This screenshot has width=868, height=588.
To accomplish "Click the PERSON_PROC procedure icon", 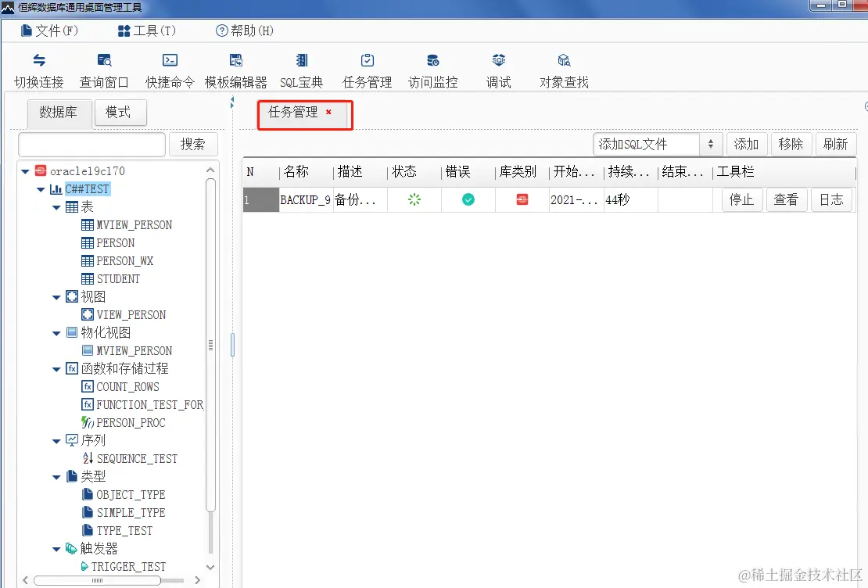I will click(x=88, y=422).
